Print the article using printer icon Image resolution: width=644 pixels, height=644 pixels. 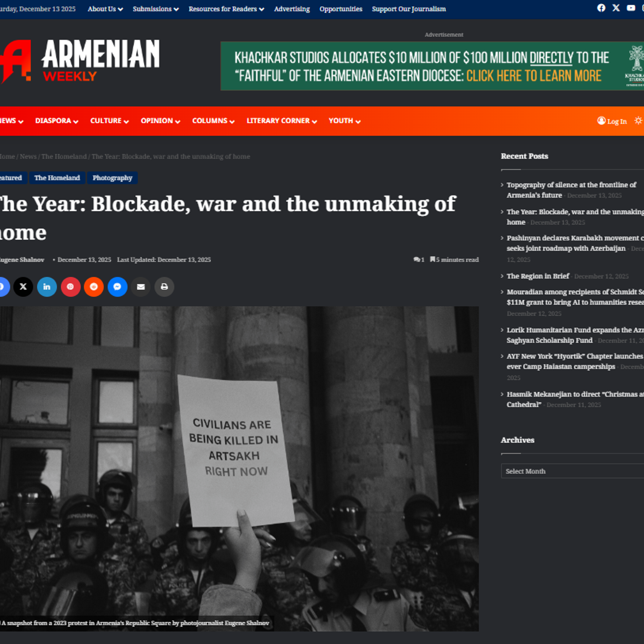tap(164, 287)
